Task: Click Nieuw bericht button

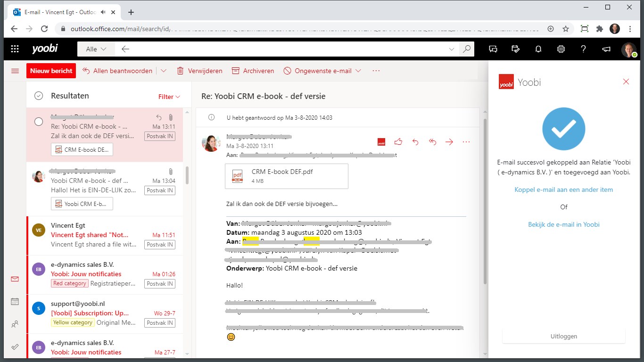Action: (51, 71)
